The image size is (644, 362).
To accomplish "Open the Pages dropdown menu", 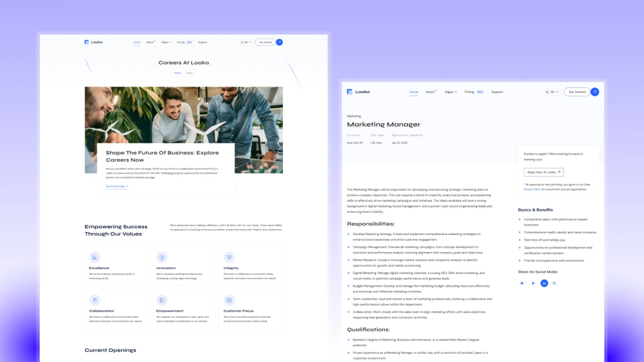I will (x=450, y=91).
